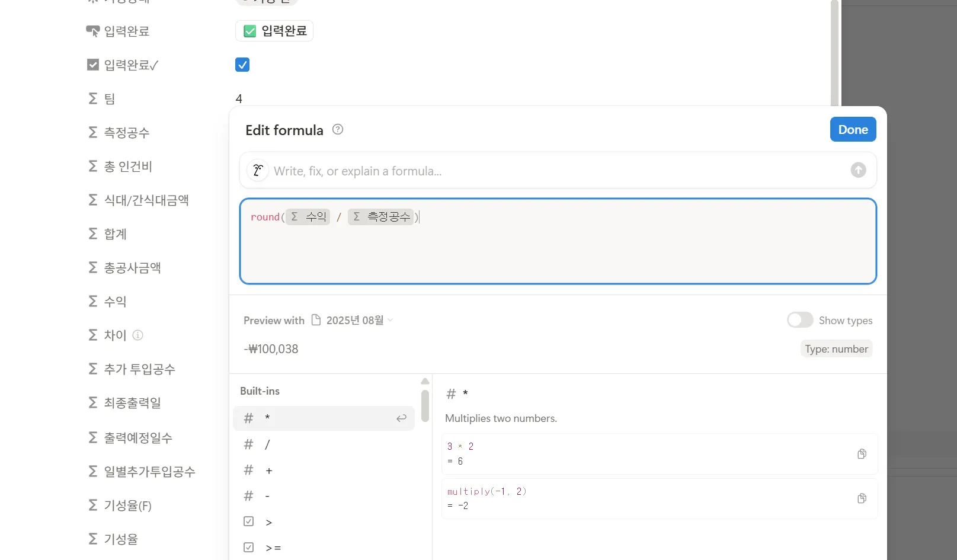Click the enter arrow on the multiply row
Image resolution: width=957 pixels, height=560 pixels.
point(401,418)
